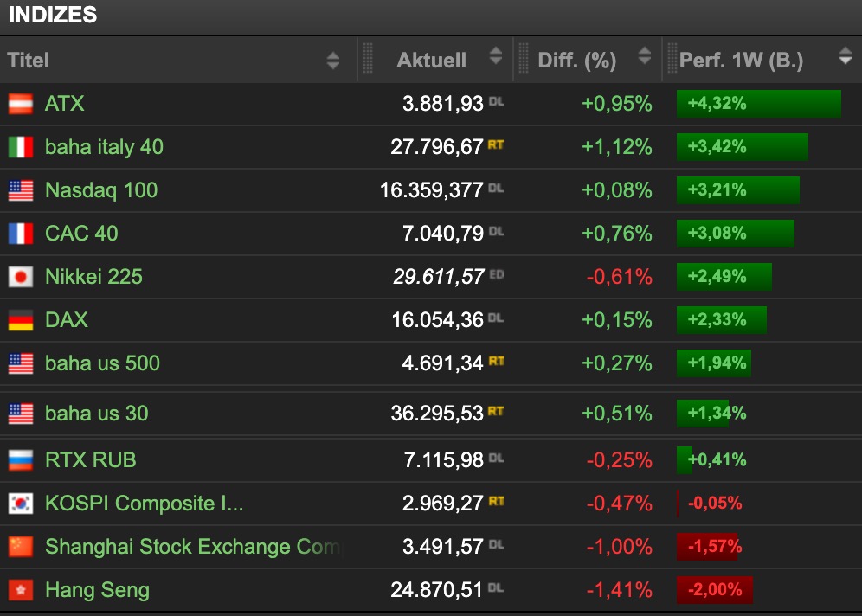Screen dimensions: 862x616
Task: Click the US flag beside baha us 500
Action: [21, 363]
